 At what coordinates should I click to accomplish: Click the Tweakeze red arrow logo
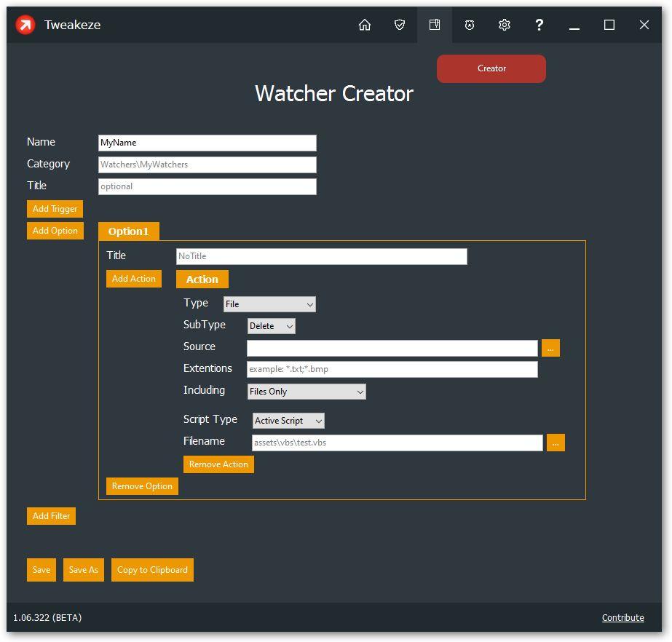[25, 25]
